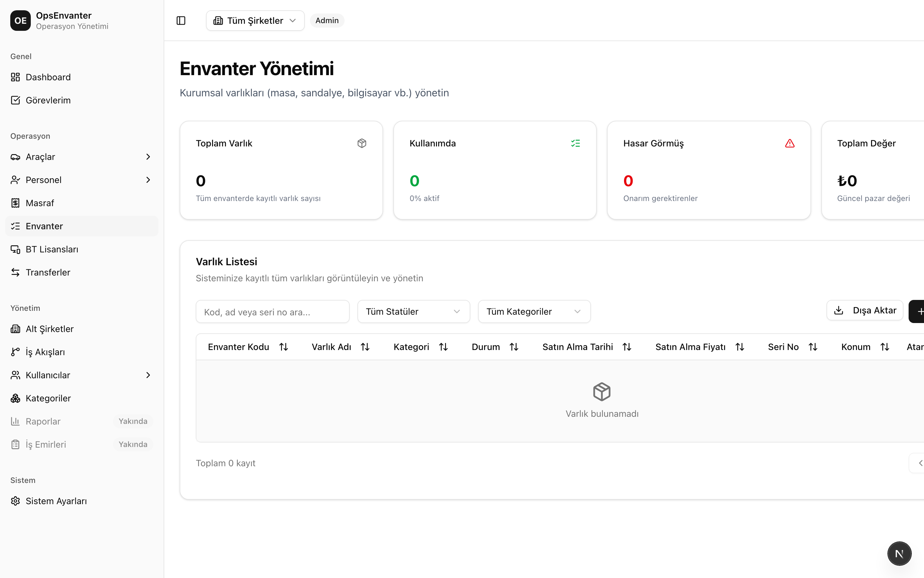Click the Yakında badge beside Raporlar
This screenshot has width=924, height=578.
(x=133, y=421)
